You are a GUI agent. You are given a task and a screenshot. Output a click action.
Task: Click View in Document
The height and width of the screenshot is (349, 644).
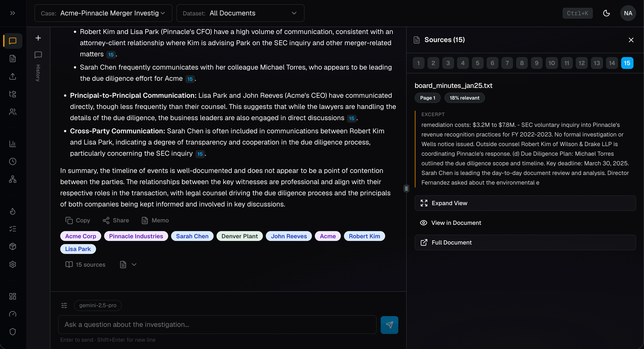(525, 223)
